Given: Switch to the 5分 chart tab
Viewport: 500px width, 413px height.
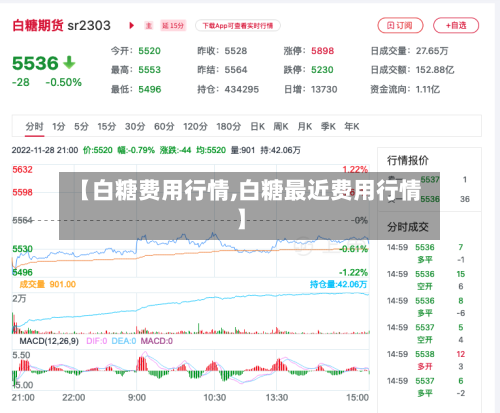Looking at the screenshot, I should (81, 127).
